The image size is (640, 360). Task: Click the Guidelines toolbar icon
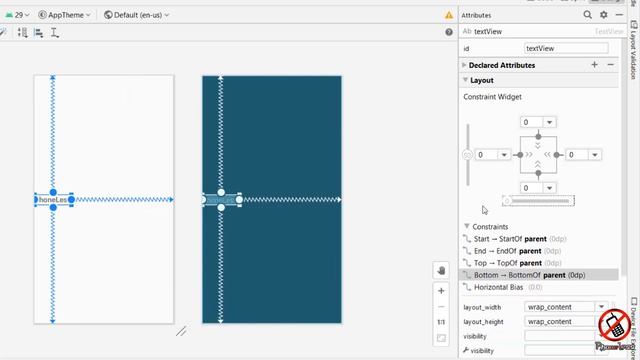point(55,33)
